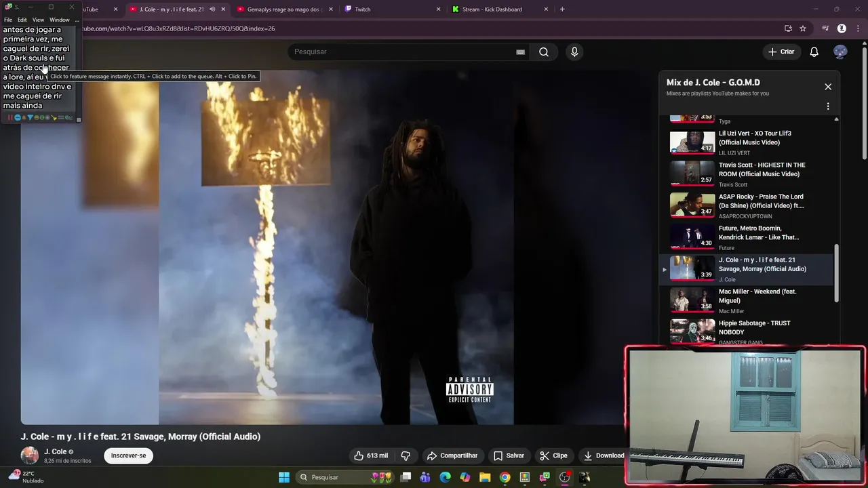Click the Windows taskbar Pesquisar box

(x=344, y=477)
